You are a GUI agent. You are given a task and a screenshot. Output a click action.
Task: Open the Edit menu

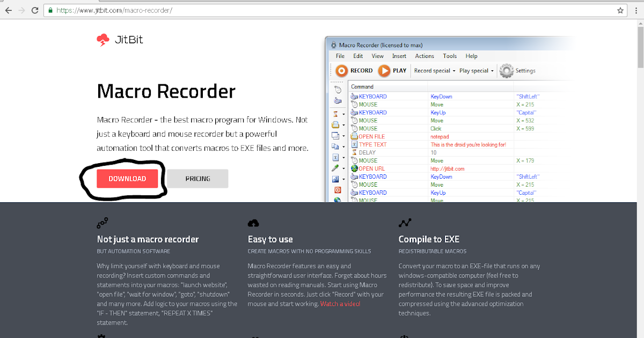[x=358, y=56]
